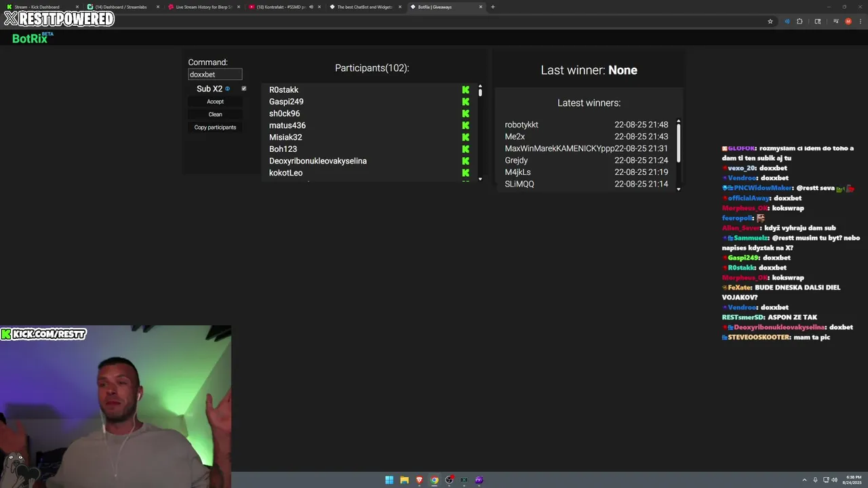This screenshot has width=868, height=488.
Task: Click latest winner MaxWinMarekKAMENICKYppp
Action: (559, 148)
